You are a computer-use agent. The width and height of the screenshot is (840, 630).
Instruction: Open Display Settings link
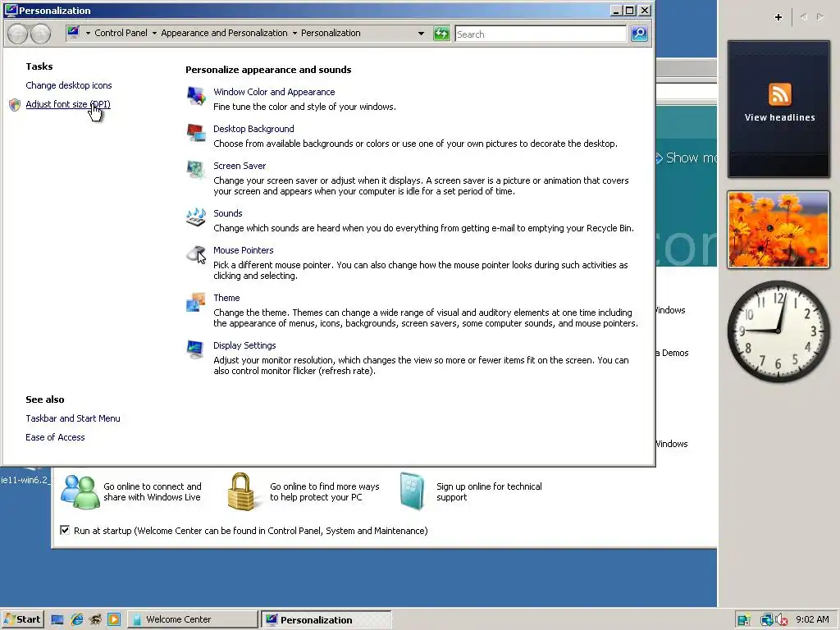click(244, 345)
